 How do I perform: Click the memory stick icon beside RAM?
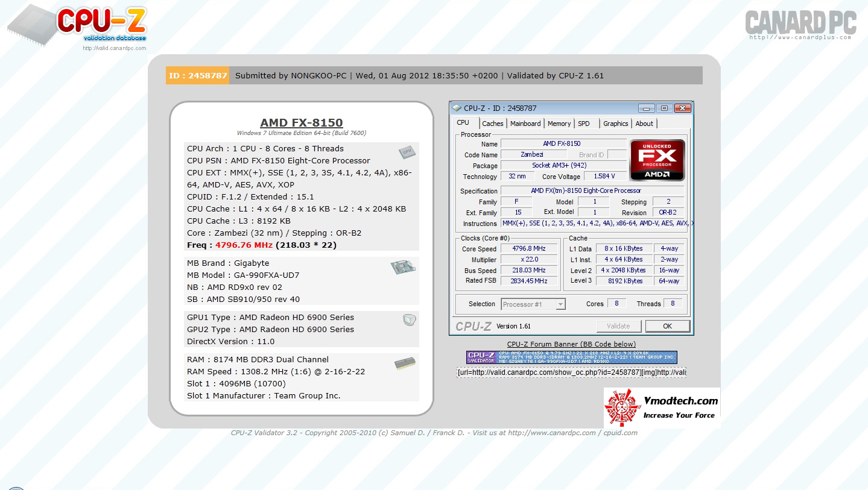click(405, 363)
